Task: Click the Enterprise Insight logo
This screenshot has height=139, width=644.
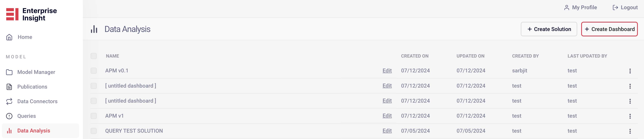Action: 31,14
